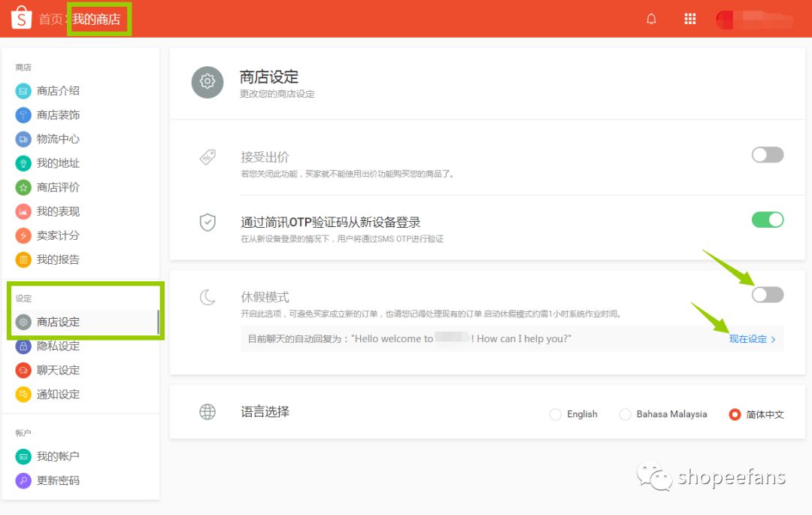Enable the 休假模式 vacation switch
The width and height of the screenshot is (812, 515).
coord(768,295)
